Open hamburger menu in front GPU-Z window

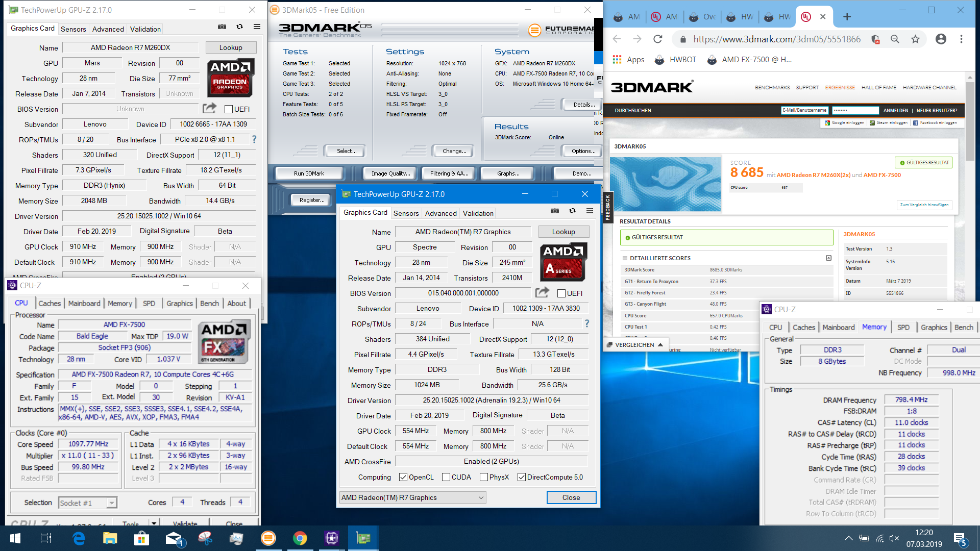pyautogui.click(x=590, y=211)
